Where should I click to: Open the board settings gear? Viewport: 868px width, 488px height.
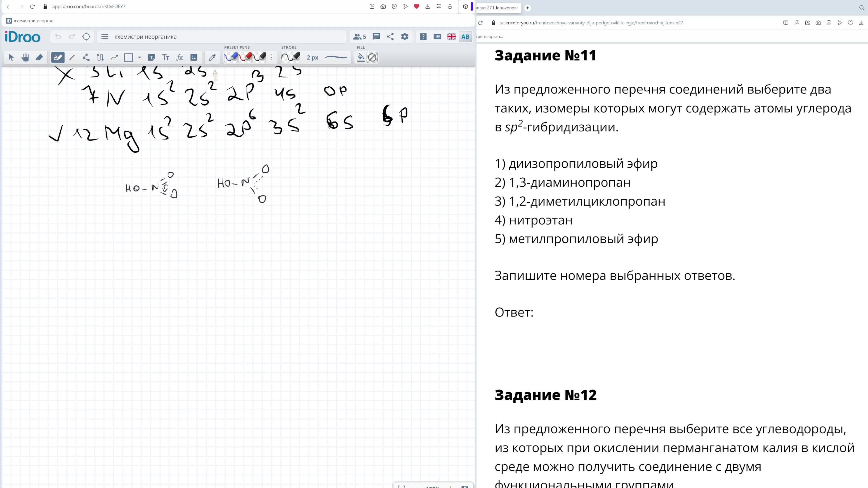point(405,37)
